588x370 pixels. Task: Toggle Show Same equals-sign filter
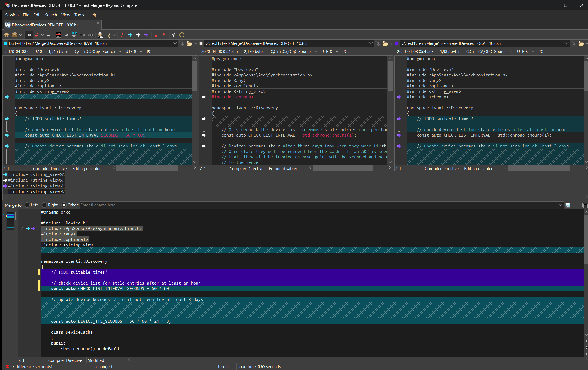[49, 35]
